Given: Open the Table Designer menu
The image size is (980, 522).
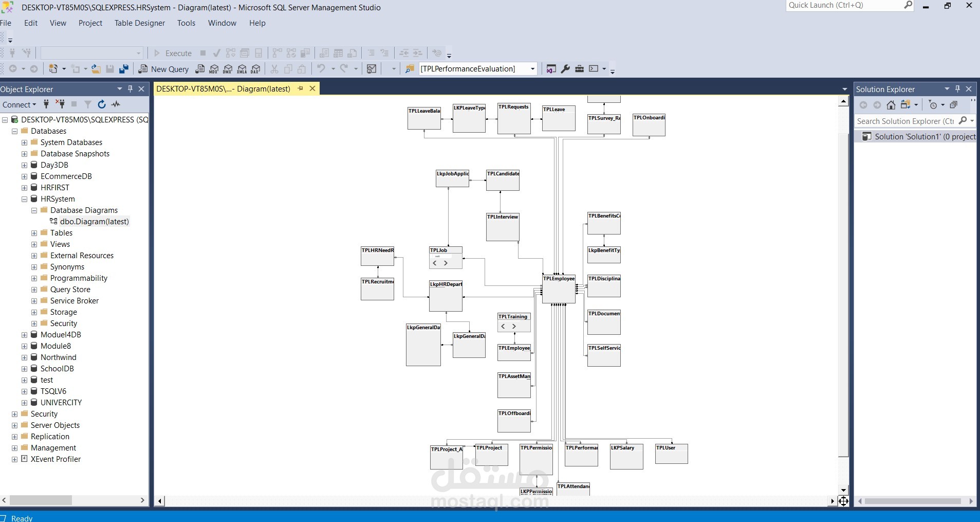Looking at the screenshot, I should pyautogui.click(x=139, y=23).
